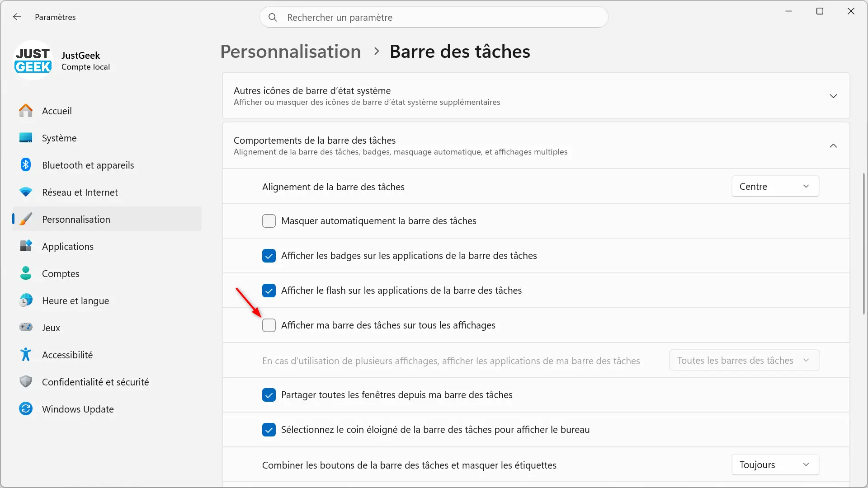Click the Confidentialité shield icon

[26, 382]
